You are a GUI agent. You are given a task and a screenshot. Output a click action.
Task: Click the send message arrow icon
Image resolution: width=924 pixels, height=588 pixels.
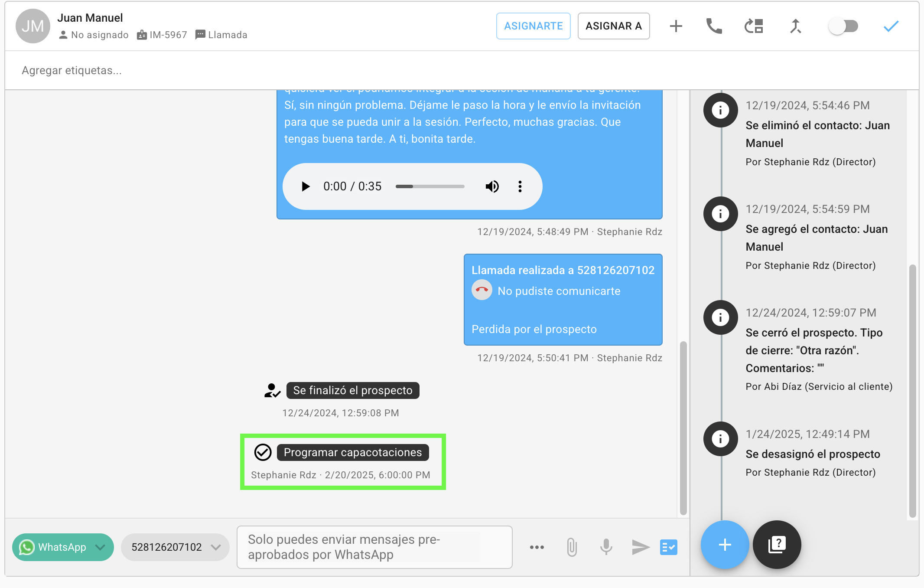coord(640,547)
